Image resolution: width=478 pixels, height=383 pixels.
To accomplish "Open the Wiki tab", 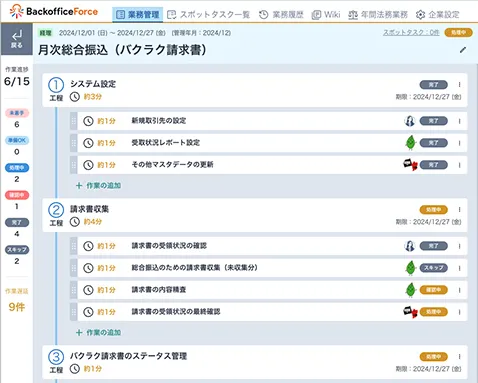I will point(326,15).
